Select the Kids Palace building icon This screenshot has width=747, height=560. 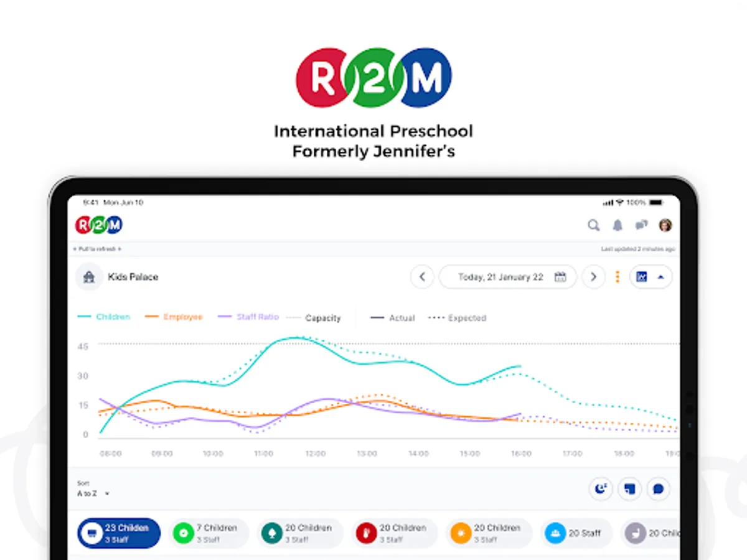(89, 277)
